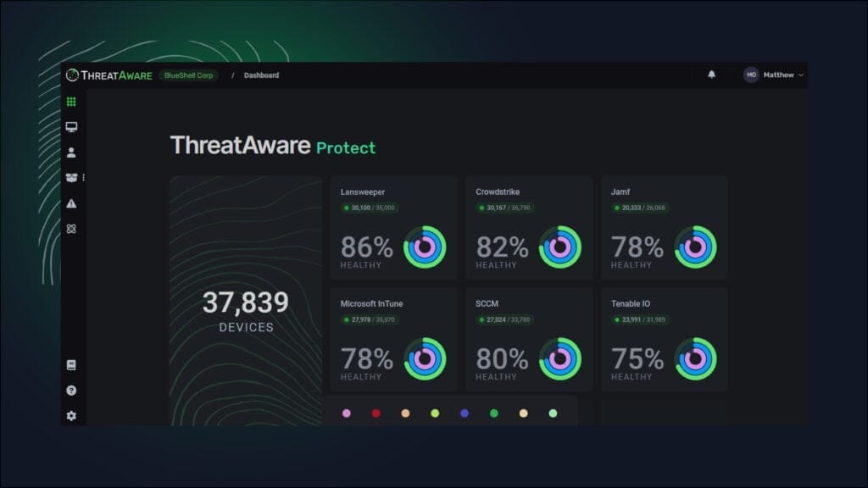Click the 86% healthy value
This screenshot has width=868, height=488.
coord(366,247)
